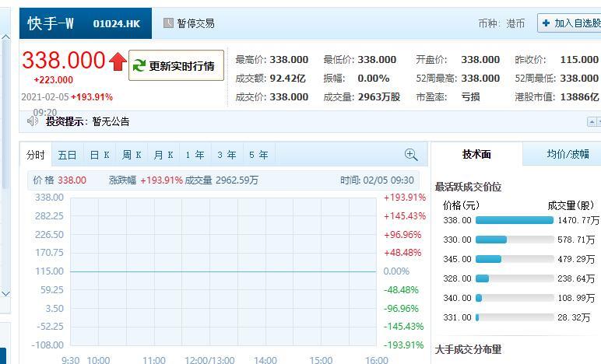Switch to the 五日 chart tab
This screenshot has height=364, width=601.
[67, 155]
